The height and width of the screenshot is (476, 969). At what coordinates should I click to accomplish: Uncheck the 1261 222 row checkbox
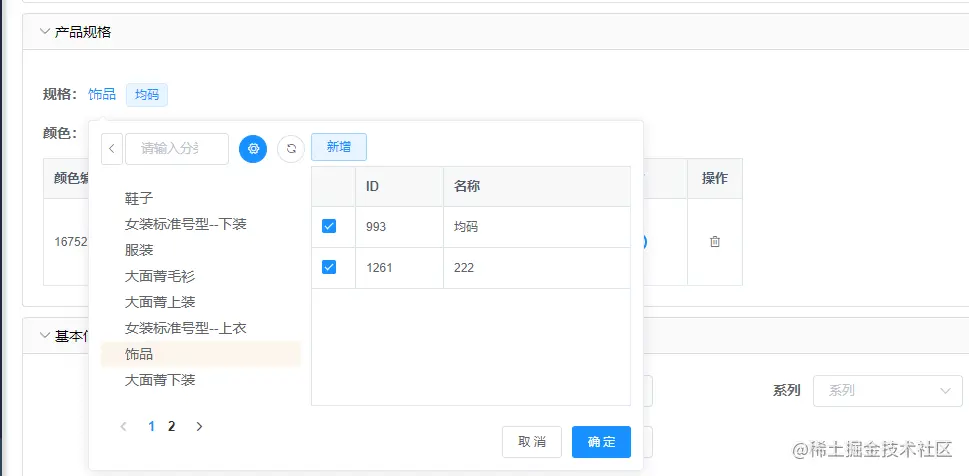pyautogui.click(x=329, y=267)
